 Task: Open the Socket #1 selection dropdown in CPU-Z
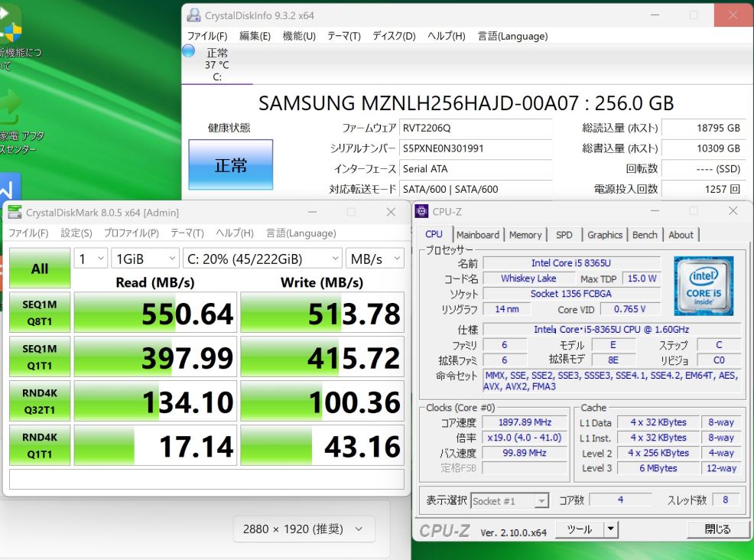(x=510, y=501)
